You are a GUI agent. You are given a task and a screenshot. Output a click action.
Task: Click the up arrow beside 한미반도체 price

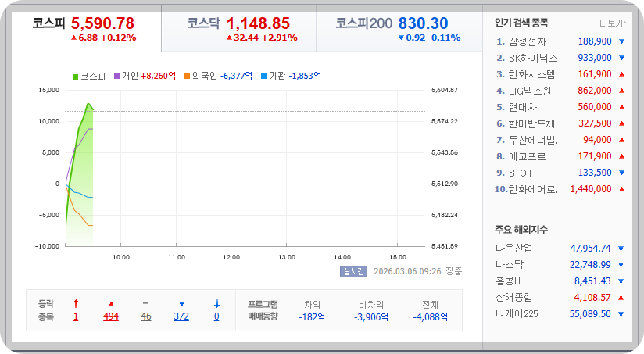click(621, 123)
